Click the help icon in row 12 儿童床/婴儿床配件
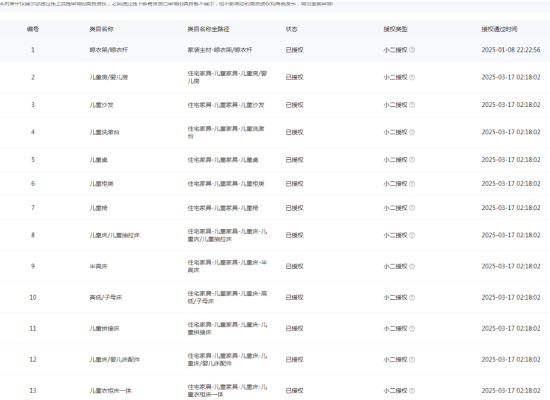 click(x=412, y=360)
